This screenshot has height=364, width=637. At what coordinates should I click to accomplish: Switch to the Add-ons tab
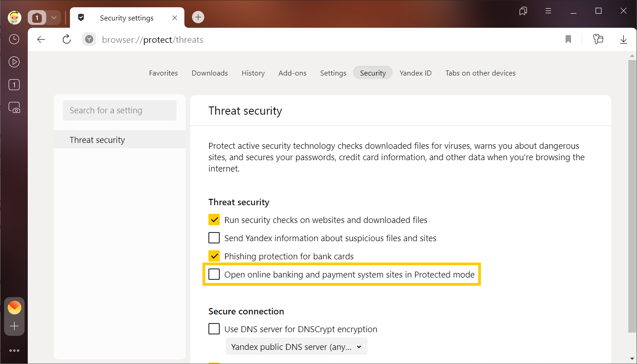[293, 73]
